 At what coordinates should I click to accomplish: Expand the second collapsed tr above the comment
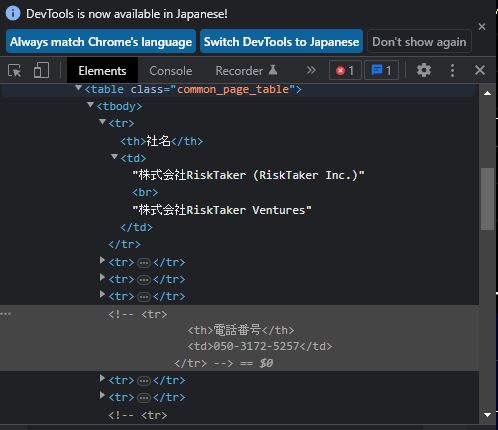point(103,278)
